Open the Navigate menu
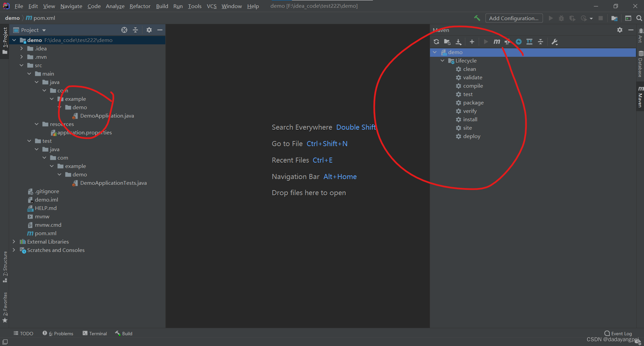 pos(71,6)
